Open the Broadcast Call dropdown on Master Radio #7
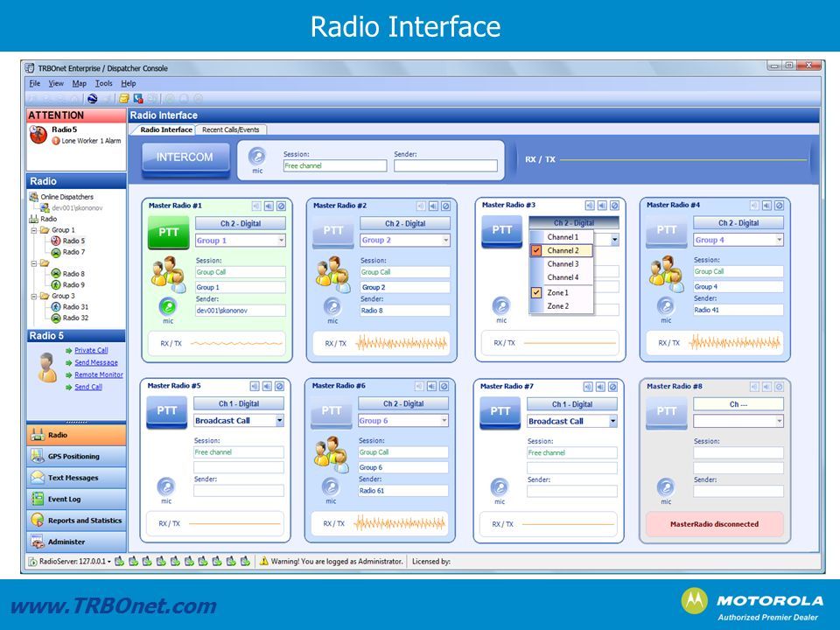 click(612, 421)
